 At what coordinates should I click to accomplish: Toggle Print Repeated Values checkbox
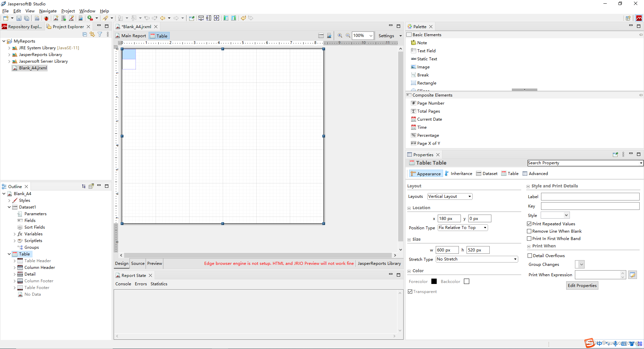click(x=529, y=224)
